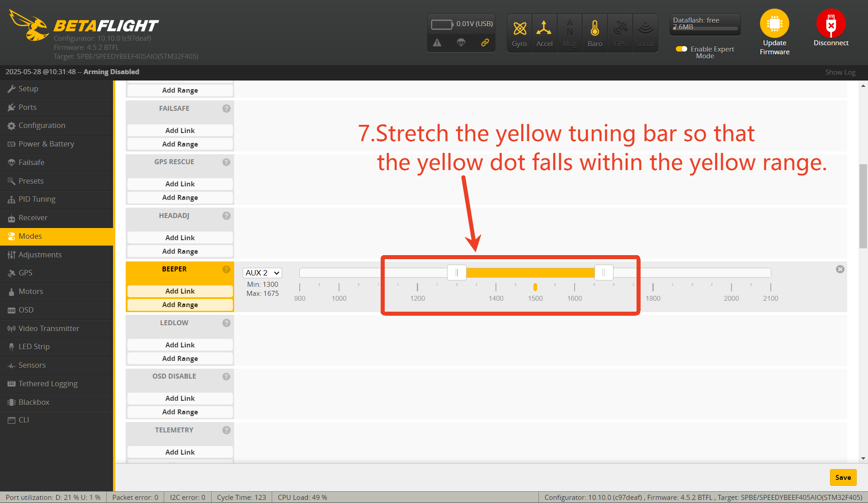This screenshot has height=503, width=868.
Task: Open the Ports tab
Action: 57,108
